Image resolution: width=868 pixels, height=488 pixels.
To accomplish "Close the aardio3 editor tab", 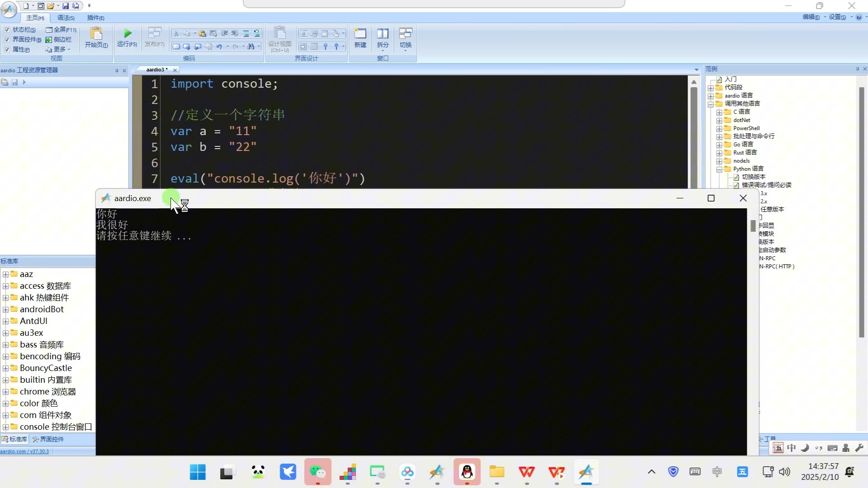I will (x=175, y=70).
